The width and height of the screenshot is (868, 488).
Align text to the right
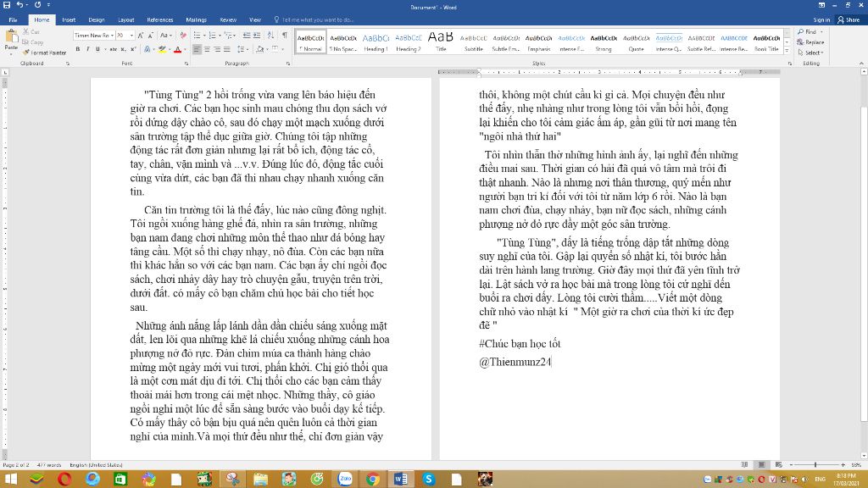[x=217, y=49]
